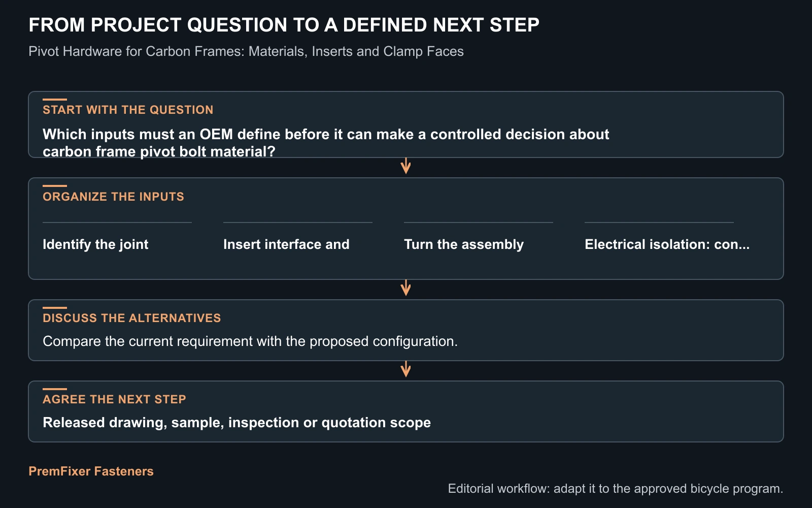This screenshot has height=508, width=812.
Task: Click the orange accent bar above Start With The Question
Action: (x=55, y=100)
